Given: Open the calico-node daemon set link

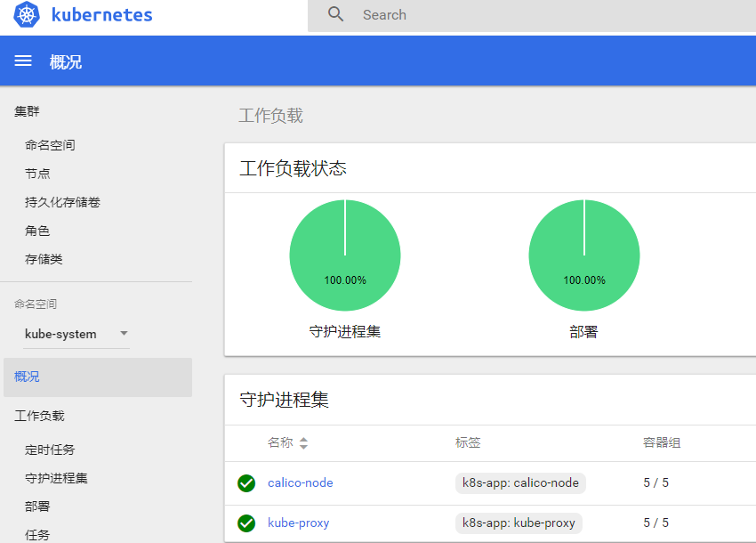Looking at the screenshot, I should pyautogui.click(x=301, y=482).
